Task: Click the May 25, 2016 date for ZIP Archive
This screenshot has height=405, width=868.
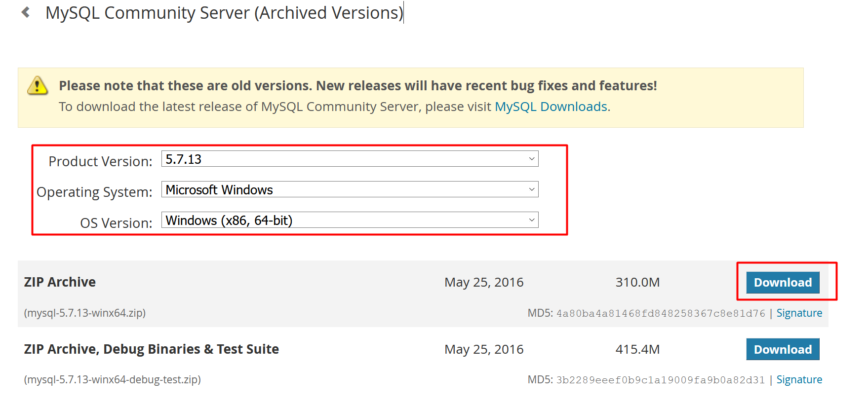Action: click(483, 282)
